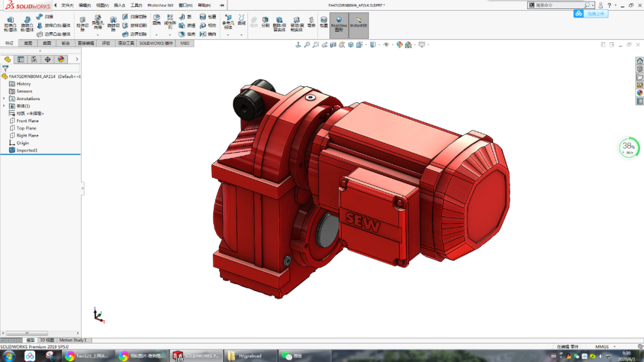This screenshot has height=362, width=644.
Task: Switch to the 曲面 Surfaces tab
Action: coord(47,43)
